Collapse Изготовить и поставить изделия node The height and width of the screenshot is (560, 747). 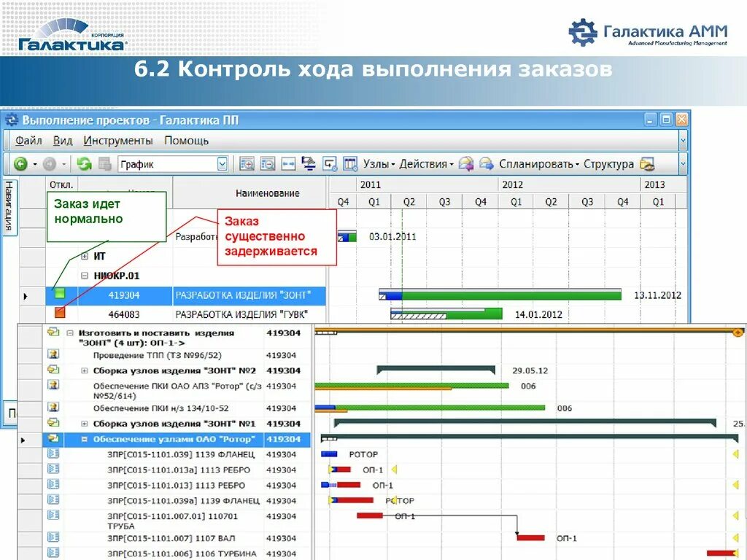point(70,332)
